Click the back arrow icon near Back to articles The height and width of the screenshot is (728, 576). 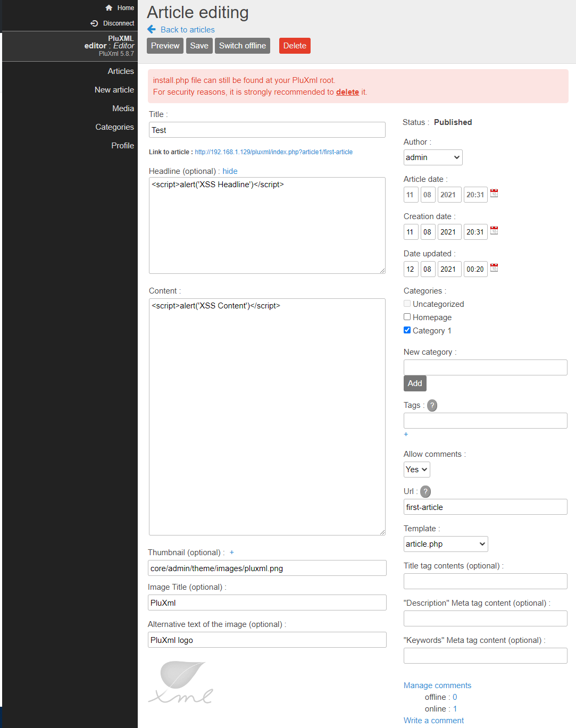click(152, 29)
